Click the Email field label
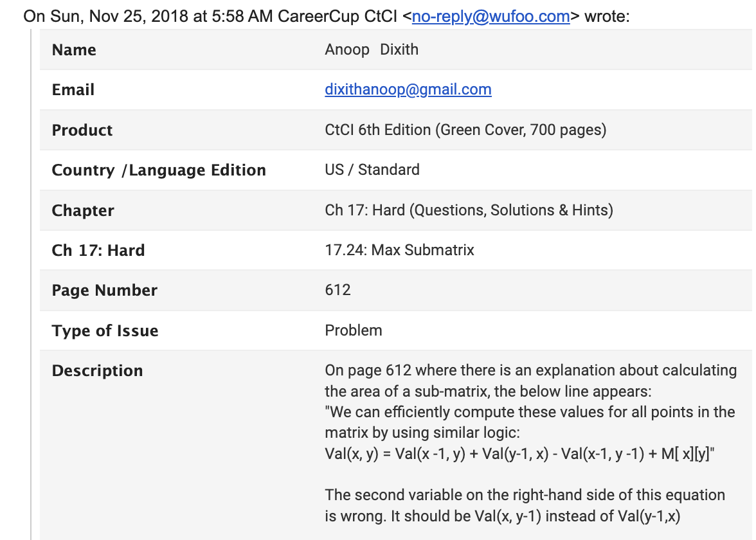The image size is (756, 540). [73, 90]
